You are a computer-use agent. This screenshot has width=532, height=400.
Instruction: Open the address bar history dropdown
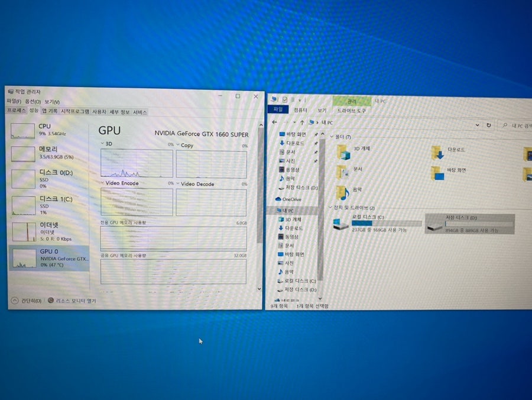pos(478,125)
